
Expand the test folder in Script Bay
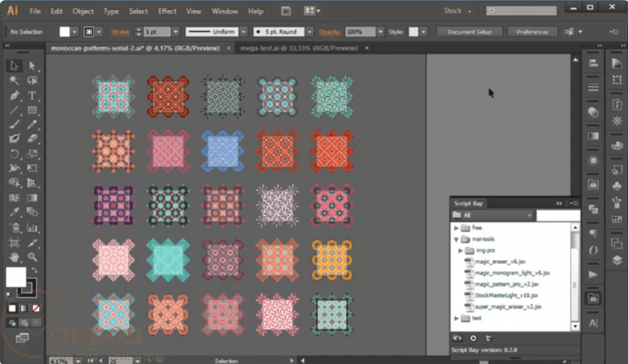(x=456, y=319)
